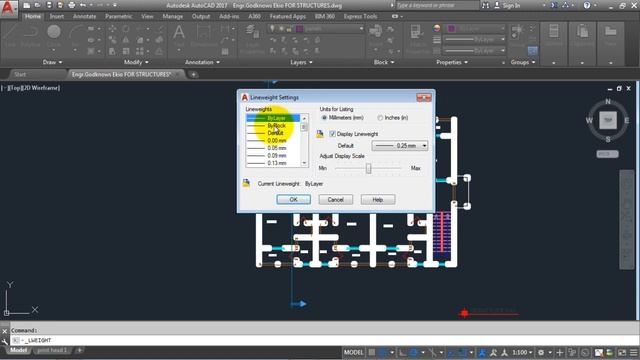This screenshot has height=360, width=640.
Task: Toggle the Display Lineweight checkbox
Action: pos(332,134)
